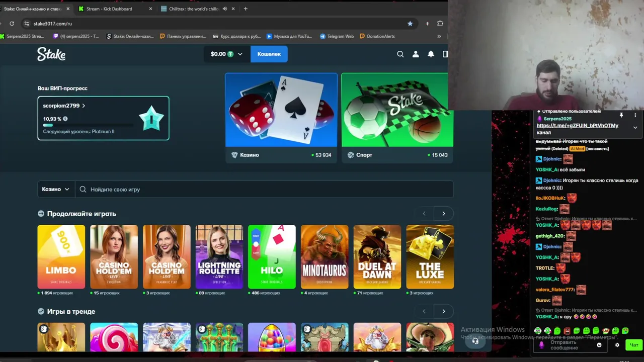Click the Stake logo
644x362 pixels.
pos(51,54)
